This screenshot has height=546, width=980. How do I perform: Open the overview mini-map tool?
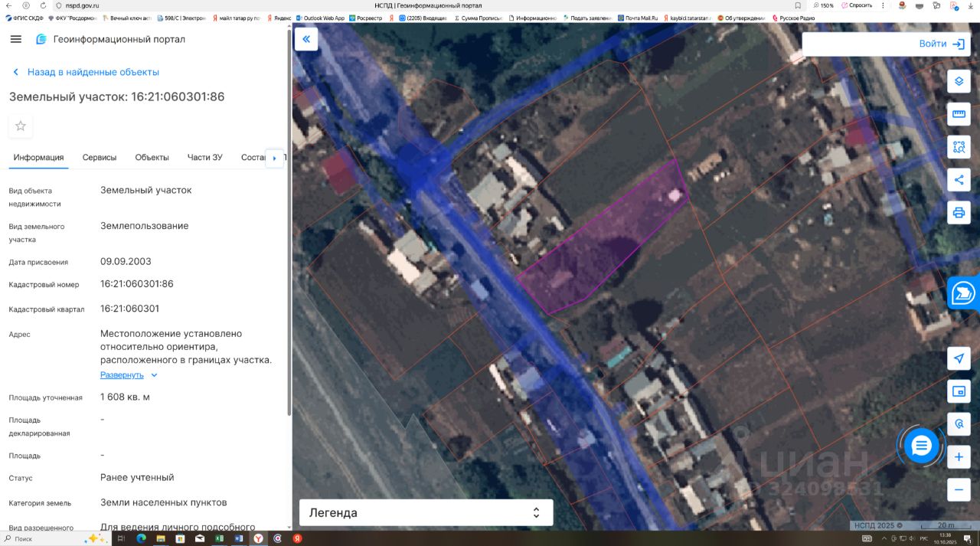pos(959,391)
